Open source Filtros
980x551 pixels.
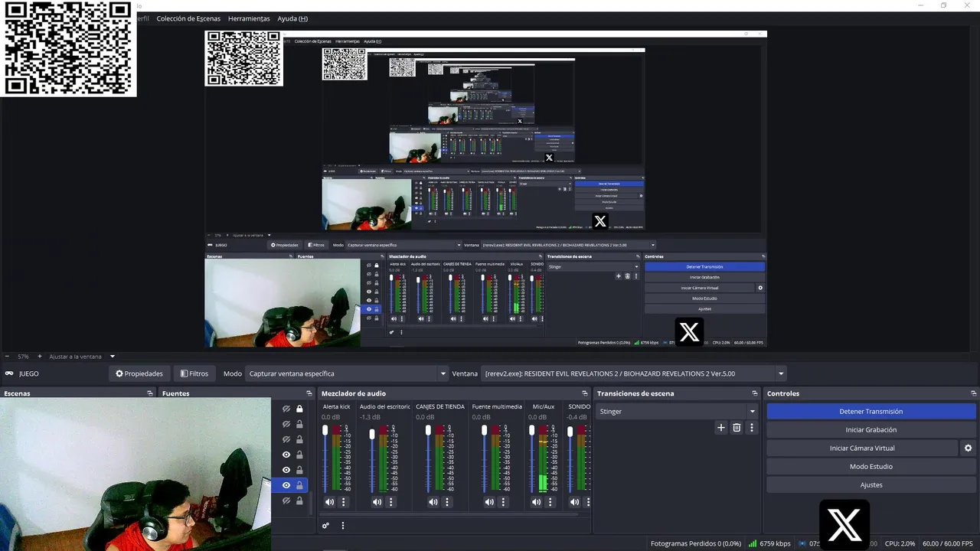(194, 373)
